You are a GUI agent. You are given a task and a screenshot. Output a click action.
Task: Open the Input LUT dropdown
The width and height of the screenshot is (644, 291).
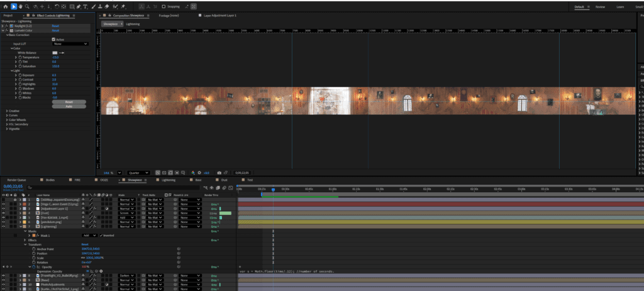click(x=70, y=43)
